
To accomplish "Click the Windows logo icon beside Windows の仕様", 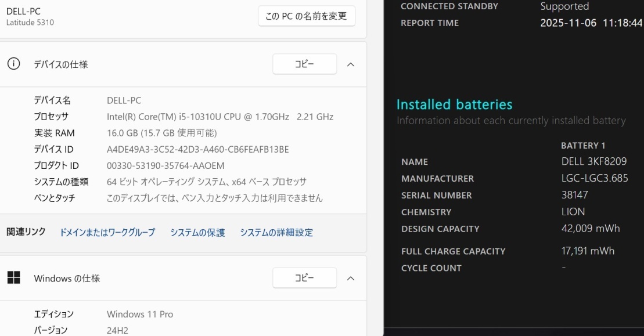I will pyautogui.click(x=13, y=278).
